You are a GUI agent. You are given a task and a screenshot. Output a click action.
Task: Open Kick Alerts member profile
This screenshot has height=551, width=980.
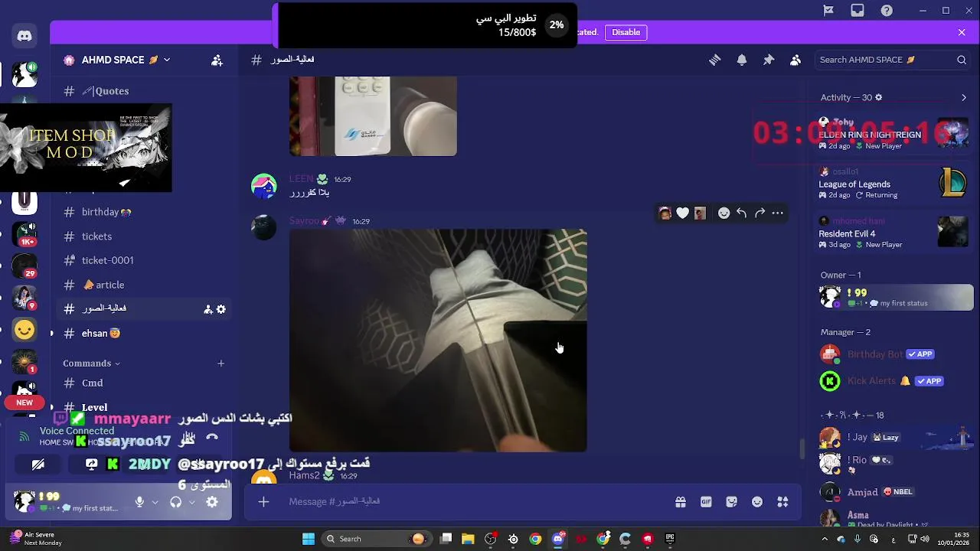click(x=893, y=381)
